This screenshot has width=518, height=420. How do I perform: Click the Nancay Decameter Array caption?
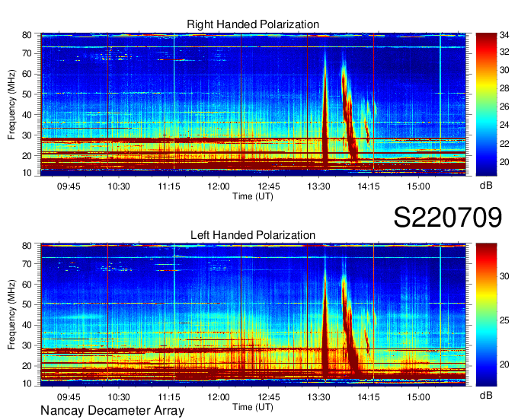[112, 411]
